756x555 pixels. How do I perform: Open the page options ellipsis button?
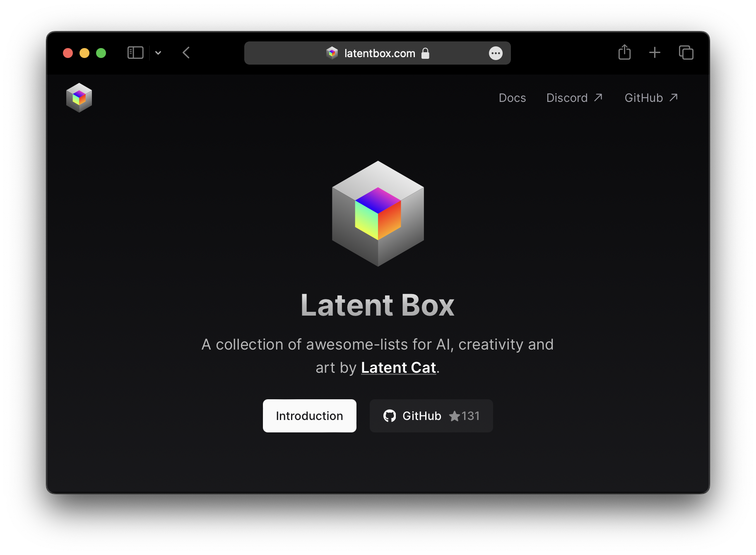pos(496,53)
